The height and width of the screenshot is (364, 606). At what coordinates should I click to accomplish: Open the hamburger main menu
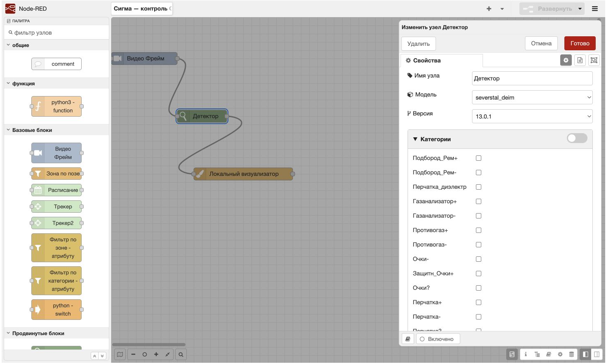click(595, 9)
